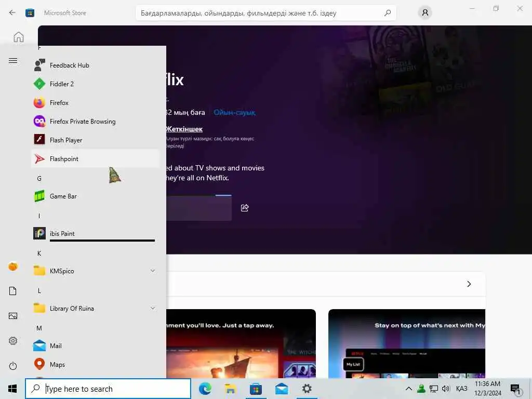Open the taskbar clock and calendar

(487, 389)
